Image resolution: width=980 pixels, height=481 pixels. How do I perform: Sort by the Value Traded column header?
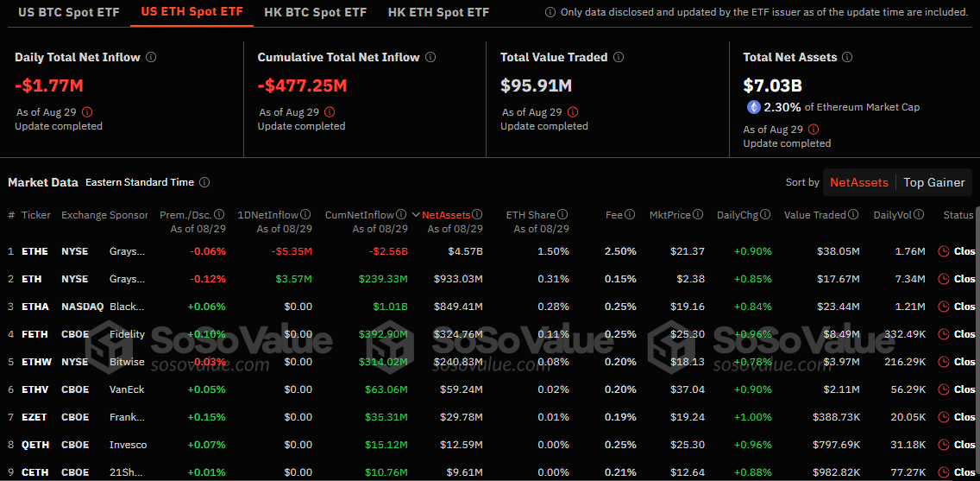tap(815, 214)
